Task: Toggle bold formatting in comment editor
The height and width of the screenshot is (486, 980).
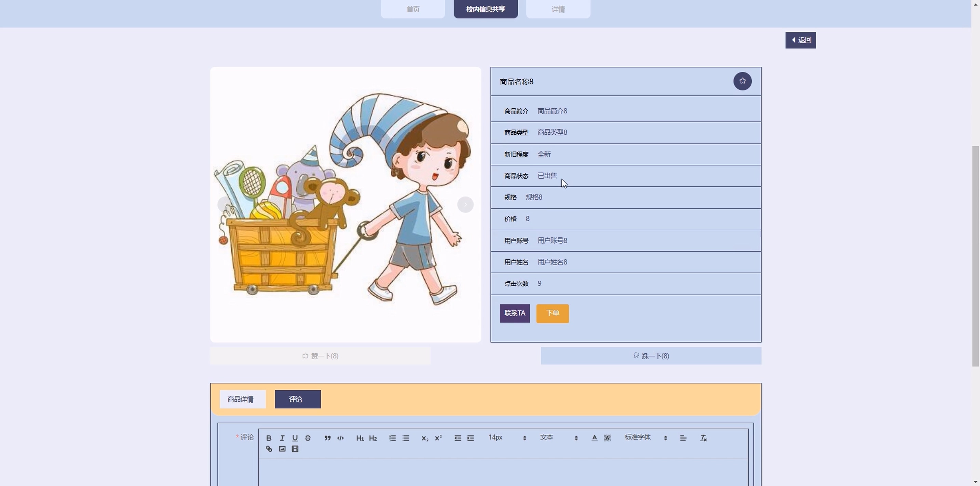Action: (269, 438)
